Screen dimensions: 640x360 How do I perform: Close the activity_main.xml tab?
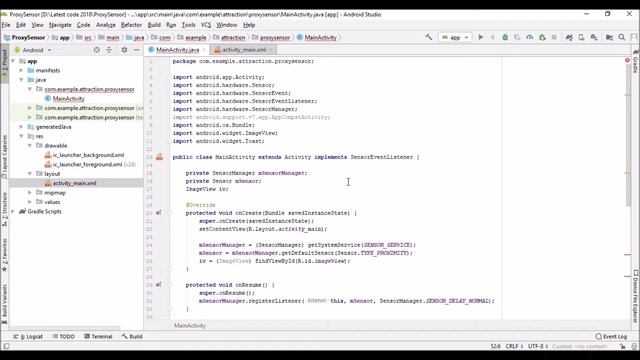coord(271,50)
